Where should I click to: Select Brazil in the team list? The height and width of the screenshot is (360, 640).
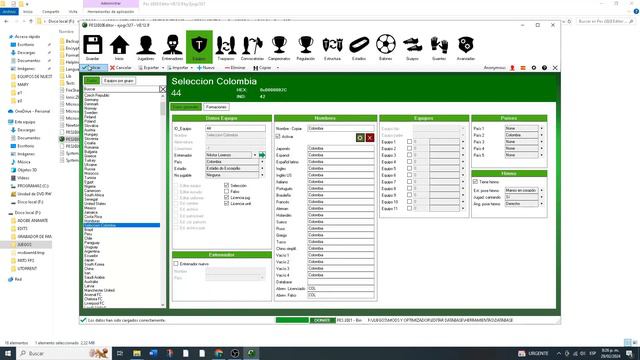coord(89,230)
